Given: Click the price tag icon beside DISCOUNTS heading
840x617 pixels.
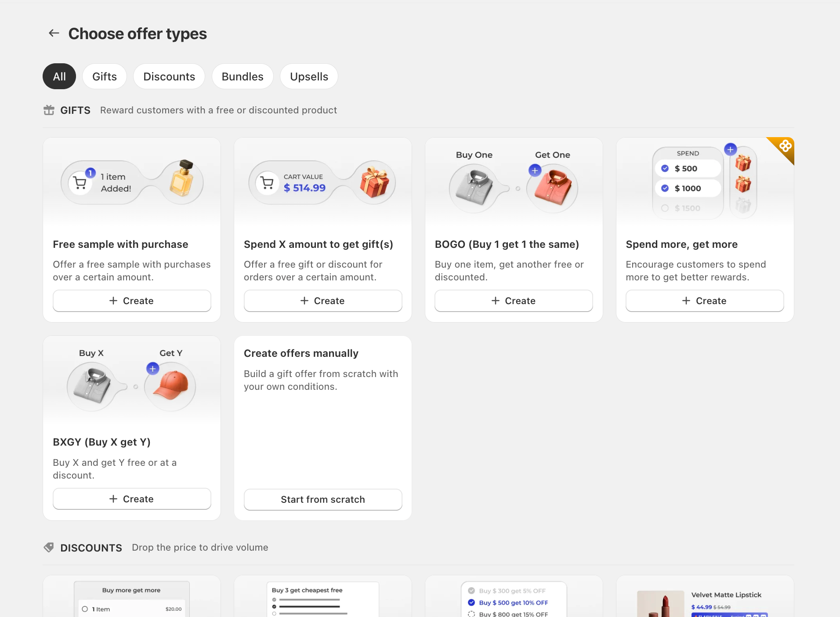Looking at the screenshot, I should (49, 547).
